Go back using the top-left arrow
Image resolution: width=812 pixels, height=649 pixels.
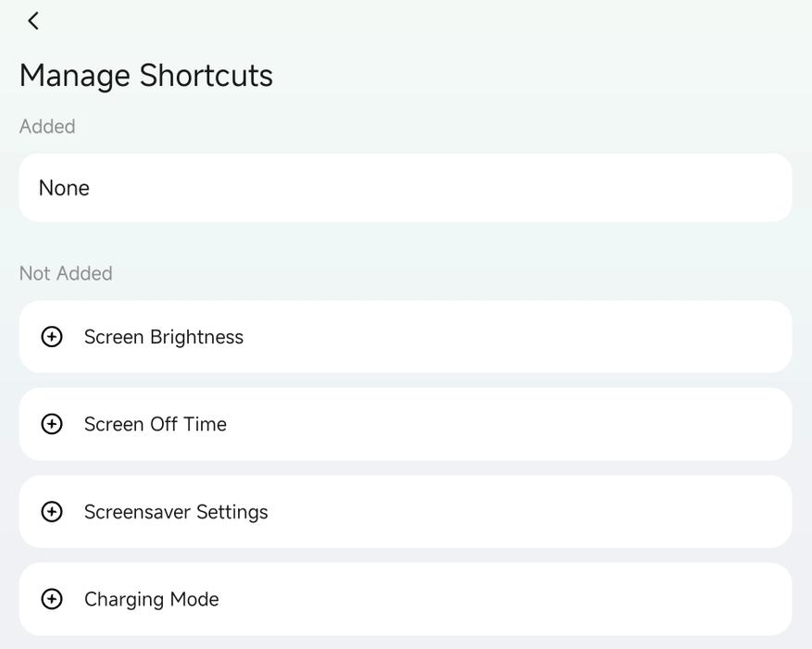(33, 21)
